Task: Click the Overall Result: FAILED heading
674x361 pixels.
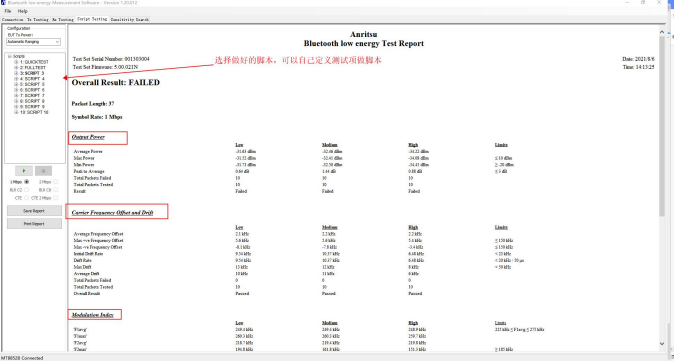Action: point(116,83)
